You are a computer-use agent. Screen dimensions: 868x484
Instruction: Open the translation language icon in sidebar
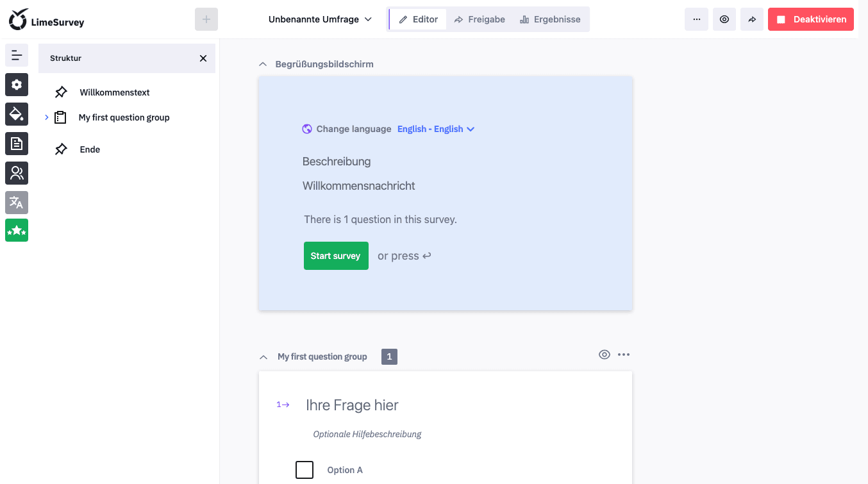point(17,203)
